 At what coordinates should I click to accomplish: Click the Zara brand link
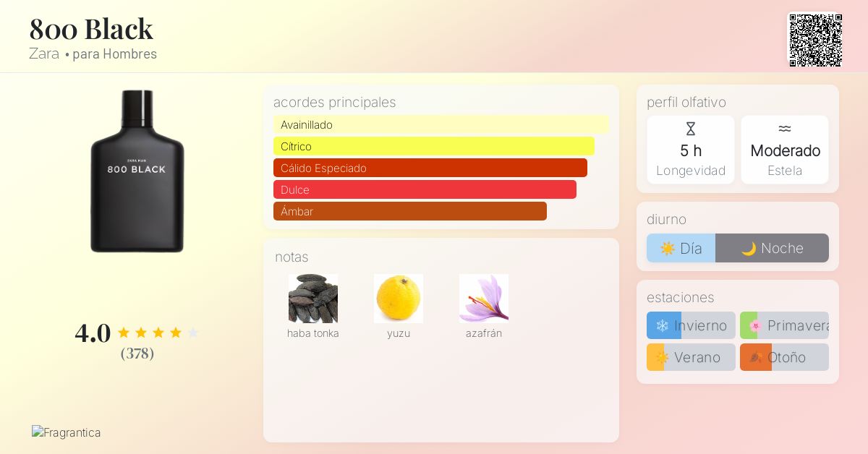pos(44,53)
